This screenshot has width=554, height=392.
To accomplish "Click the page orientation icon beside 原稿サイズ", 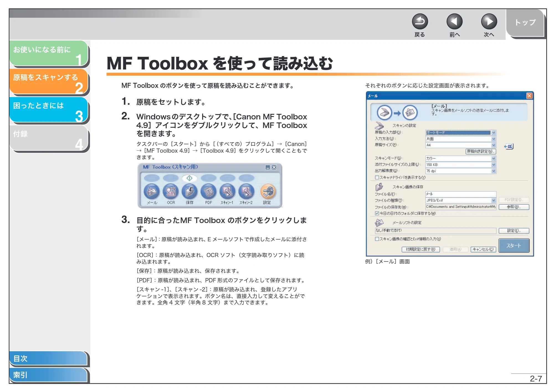I will point(509,146).
